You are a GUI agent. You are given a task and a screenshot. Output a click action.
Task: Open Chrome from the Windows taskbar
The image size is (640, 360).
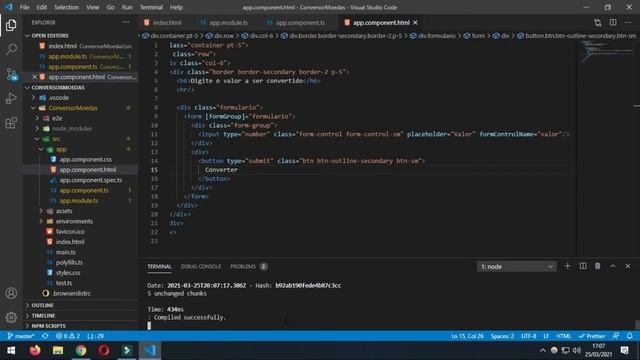click(x=81, y=350)
